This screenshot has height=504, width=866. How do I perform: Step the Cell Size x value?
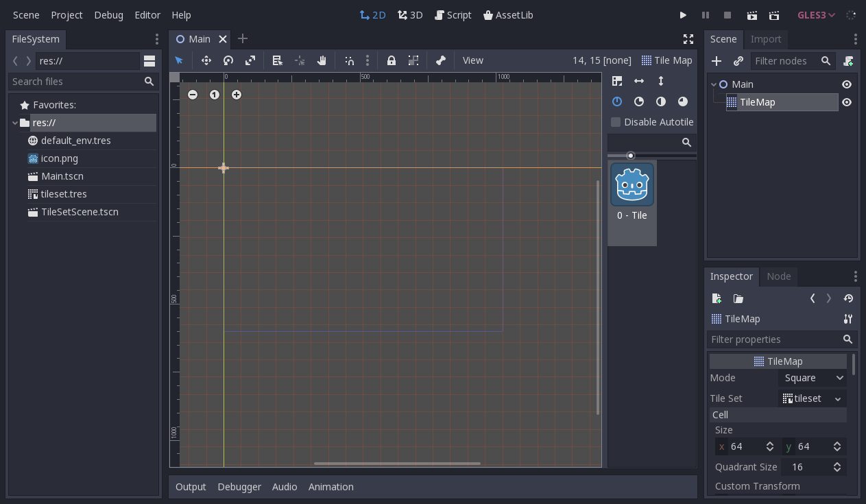click(770, 446)
